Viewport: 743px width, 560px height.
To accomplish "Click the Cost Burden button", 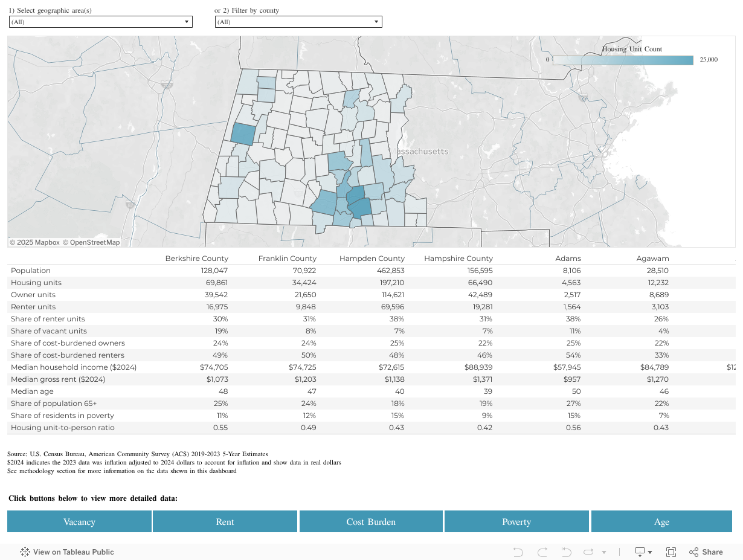I will (x=371, y=521).
